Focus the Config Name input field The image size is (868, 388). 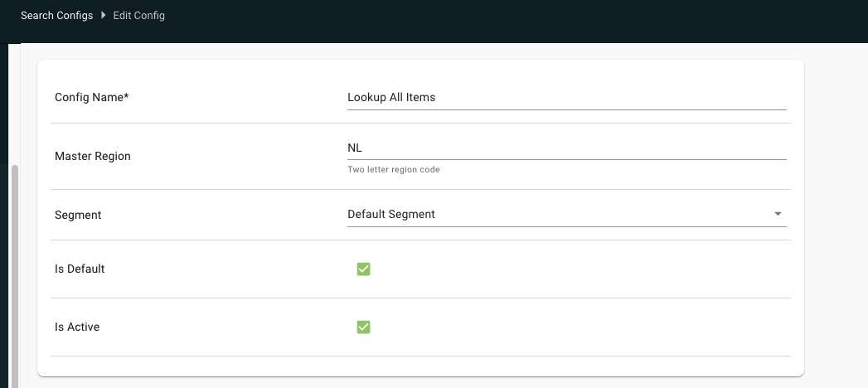567,98
